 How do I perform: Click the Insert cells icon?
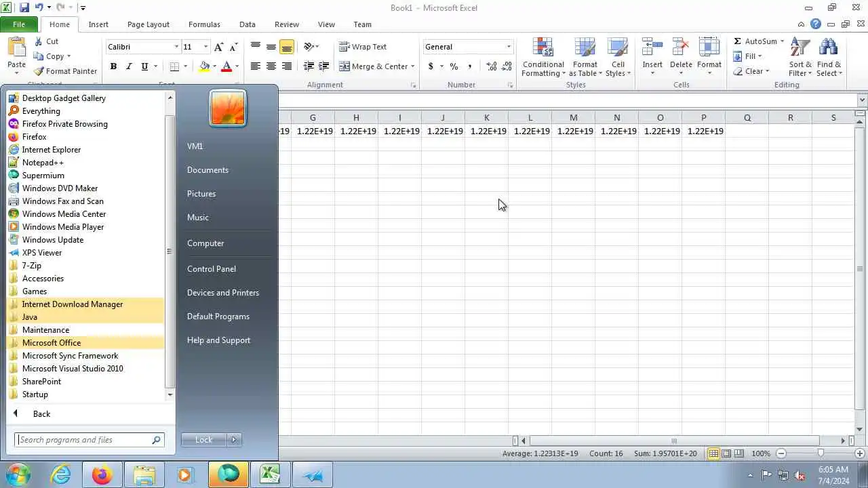(x=652, y=47)
